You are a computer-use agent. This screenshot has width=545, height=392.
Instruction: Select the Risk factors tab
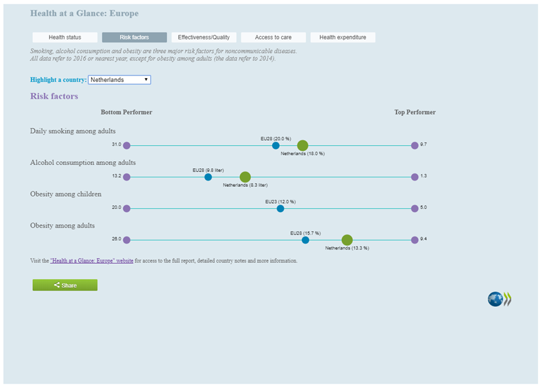click(x=134, y=37)
